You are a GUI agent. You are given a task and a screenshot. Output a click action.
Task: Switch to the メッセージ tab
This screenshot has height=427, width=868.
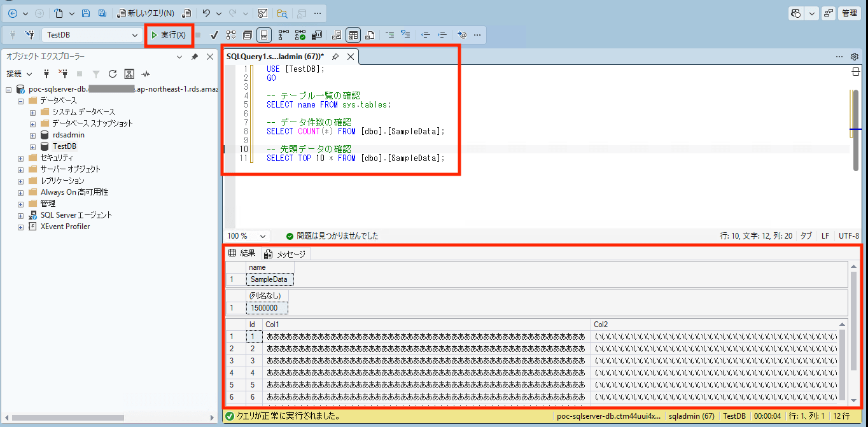[x=285, y=254]
